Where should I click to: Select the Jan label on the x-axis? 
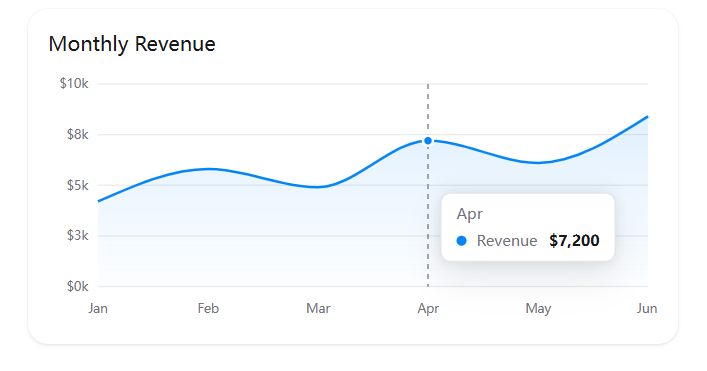click(x=98, y=308)
